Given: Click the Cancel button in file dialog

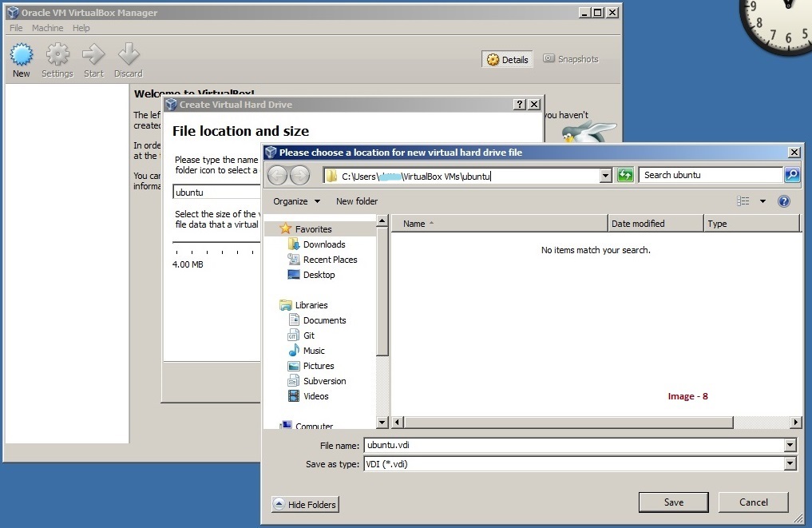Looking at the screenshot, I should pyautogui.click(x=754, y=502).
